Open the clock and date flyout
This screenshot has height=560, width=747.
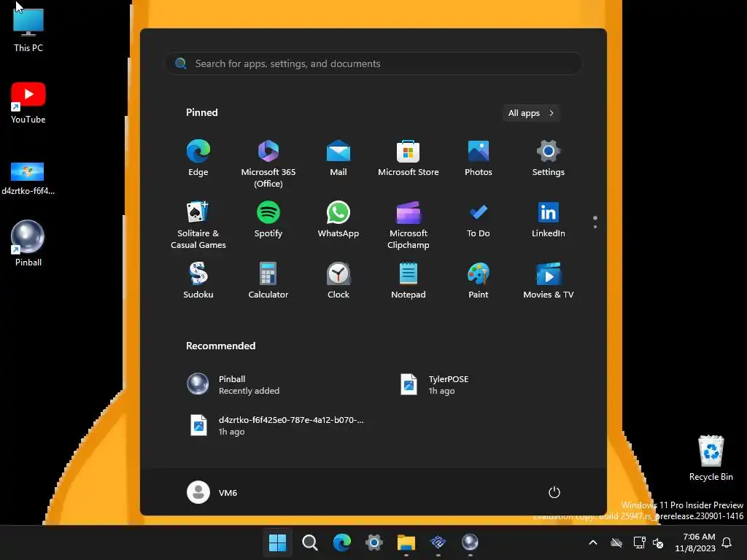695,542
